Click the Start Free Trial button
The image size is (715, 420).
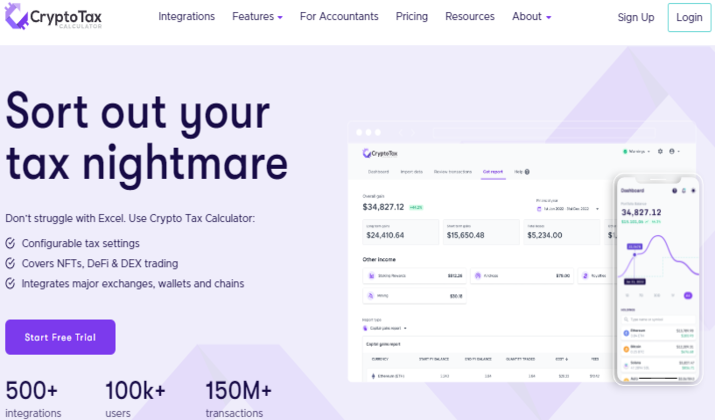[x=60, y=337]
